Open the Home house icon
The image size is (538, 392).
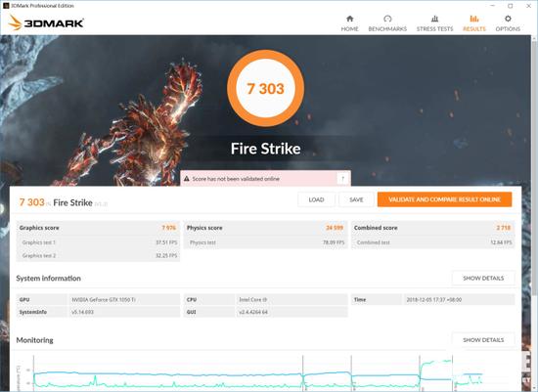(x=349, y=19)
